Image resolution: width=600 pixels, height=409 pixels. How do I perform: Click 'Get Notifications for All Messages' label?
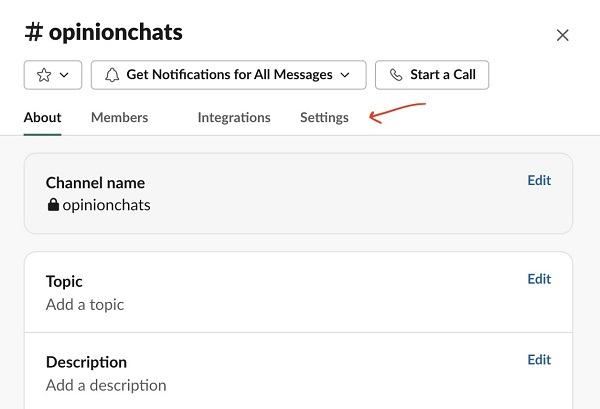click(229, 75)
